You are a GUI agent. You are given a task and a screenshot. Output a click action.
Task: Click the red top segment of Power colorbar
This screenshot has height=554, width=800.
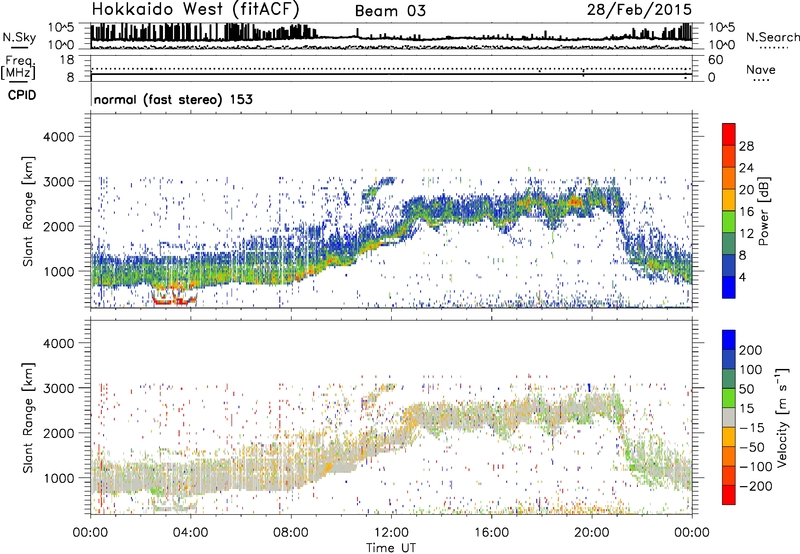tap(729, 133)
